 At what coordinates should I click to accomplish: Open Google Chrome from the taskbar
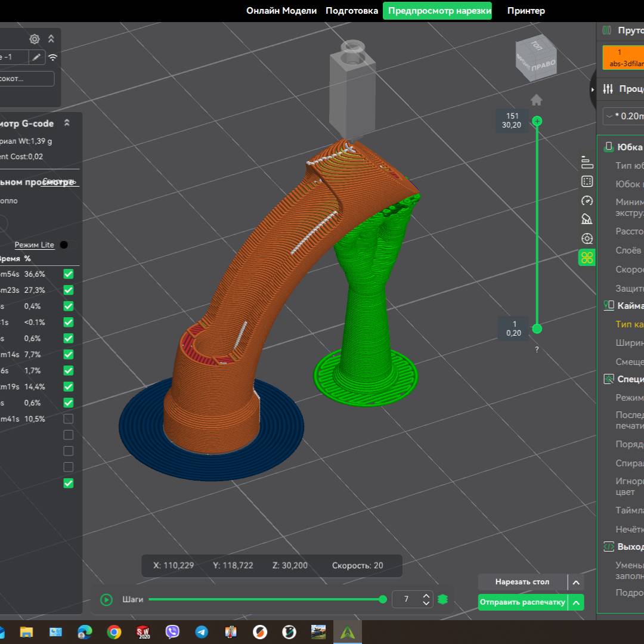tap(114, 632)
